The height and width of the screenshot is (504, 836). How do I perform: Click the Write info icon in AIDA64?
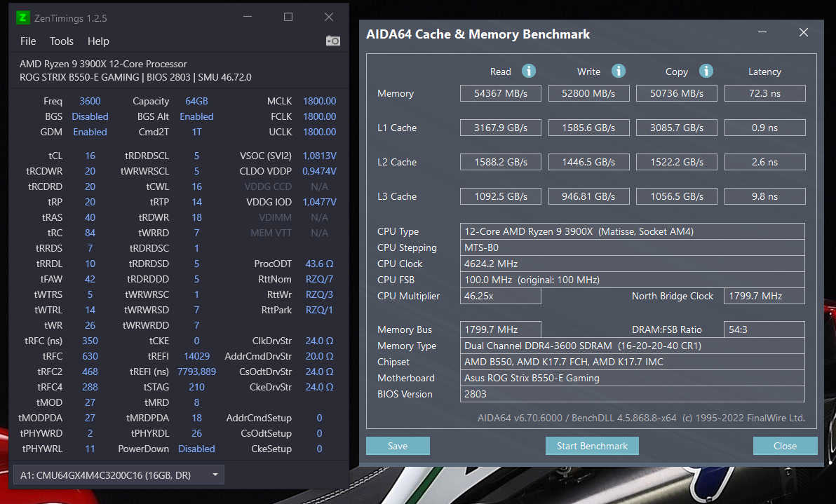tap(618, 71)
